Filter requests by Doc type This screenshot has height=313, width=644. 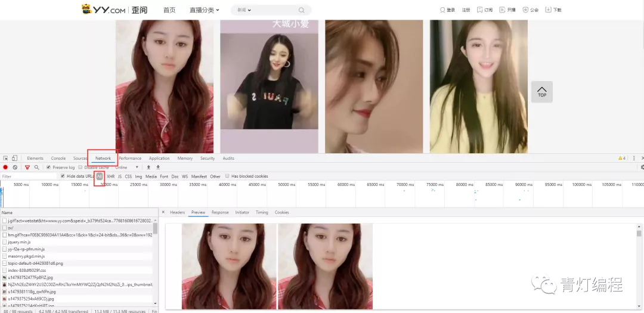click(x=175, y=176)
